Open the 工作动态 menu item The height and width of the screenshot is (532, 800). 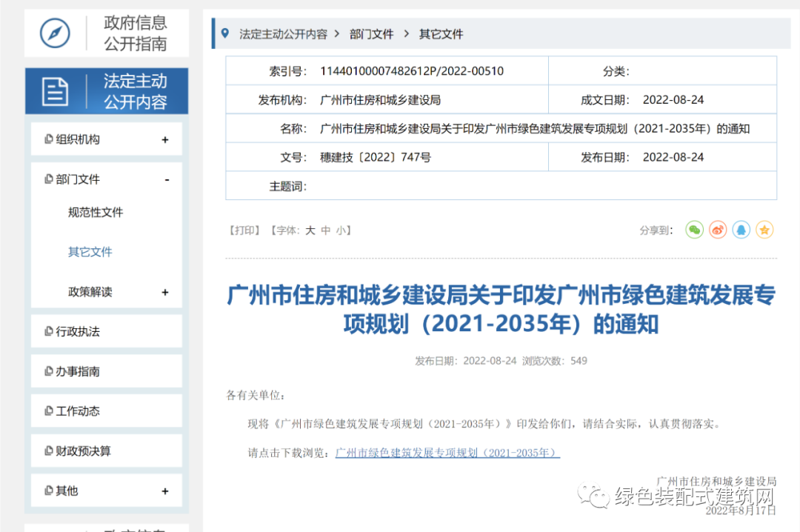tap(107, 411)
